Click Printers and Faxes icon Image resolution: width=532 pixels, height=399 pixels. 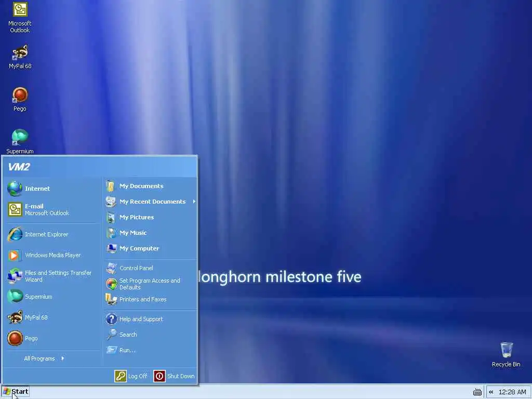coord(111,299)
